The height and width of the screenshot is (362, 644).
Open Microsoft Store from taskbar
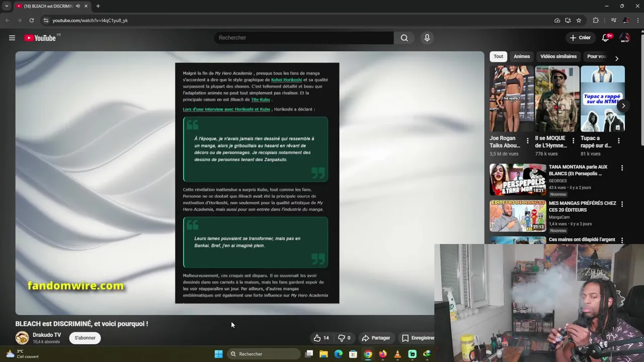point(353,354)
